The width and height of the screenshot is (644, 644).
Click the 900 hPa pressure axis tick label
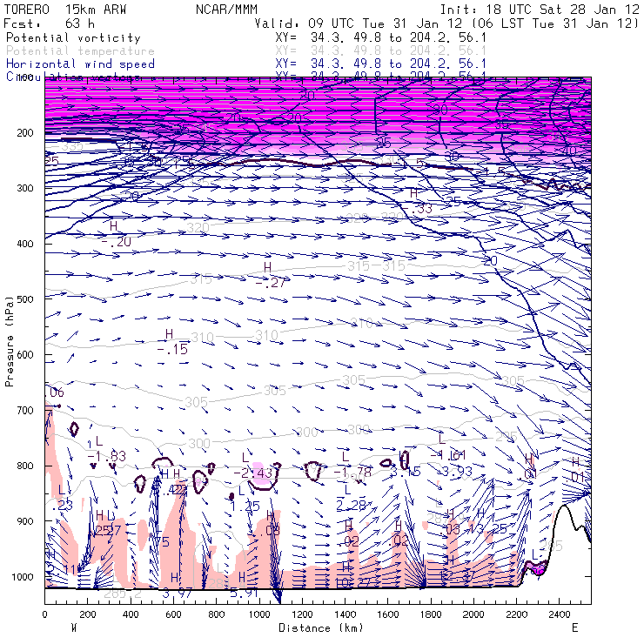tap(24, 521)
